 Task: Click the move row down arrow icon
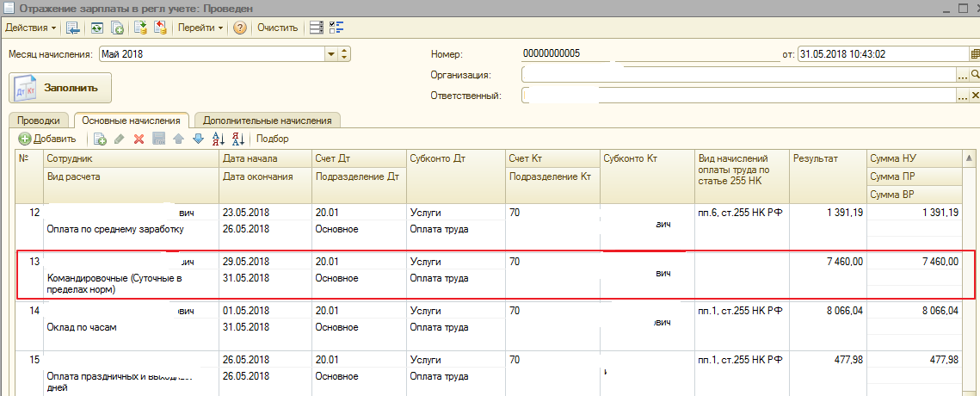pos(198,139)
